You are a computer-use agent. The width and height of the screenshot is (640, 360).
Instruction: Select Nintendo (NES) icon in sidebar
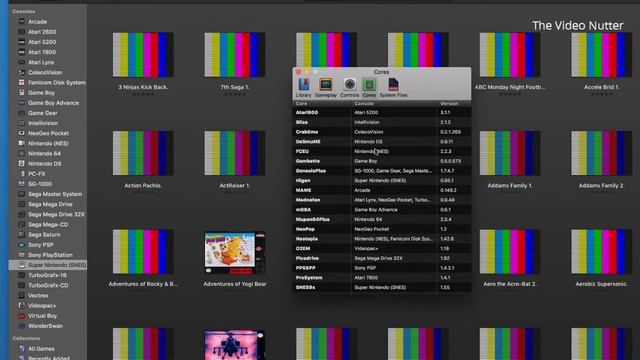point(22,143)
